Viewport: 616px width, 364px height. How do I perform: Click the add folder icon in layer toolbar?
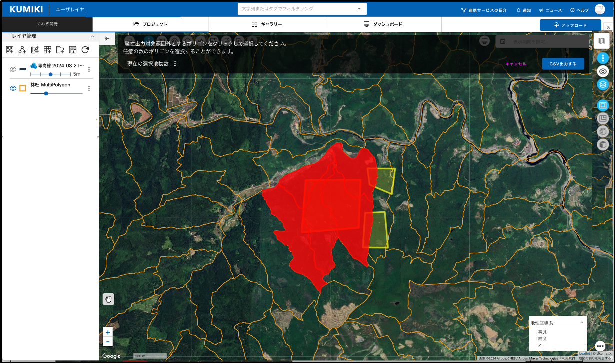click(60, 50)
